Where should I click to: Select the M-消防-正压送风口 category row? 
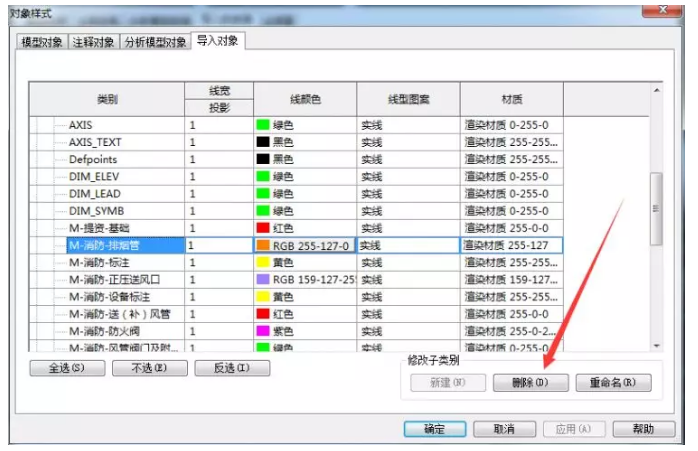(x=114, y=280)
